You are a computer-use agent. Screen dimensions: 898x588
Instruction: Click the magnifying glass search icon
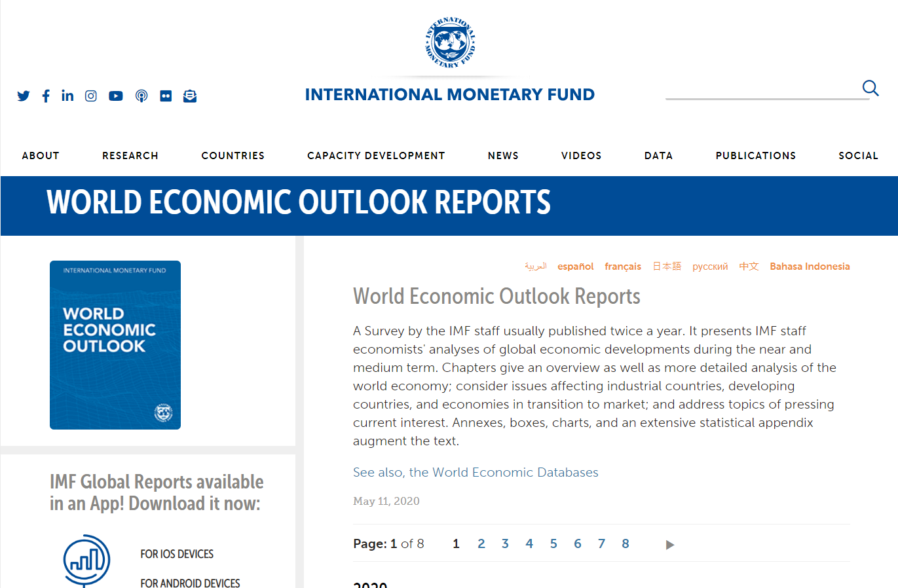870,88
